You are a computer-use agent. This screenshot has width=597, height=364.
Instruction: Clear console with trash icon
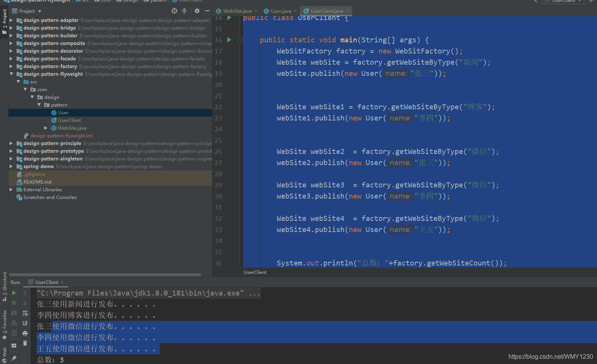point(25,343)
